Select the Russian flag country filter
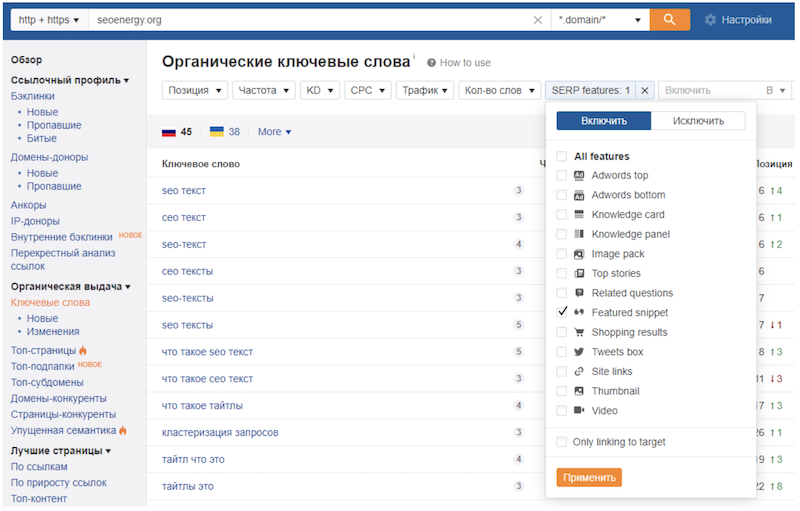This screenshot has height=511, width=800. pyautogui.click(x=169, y=132)
